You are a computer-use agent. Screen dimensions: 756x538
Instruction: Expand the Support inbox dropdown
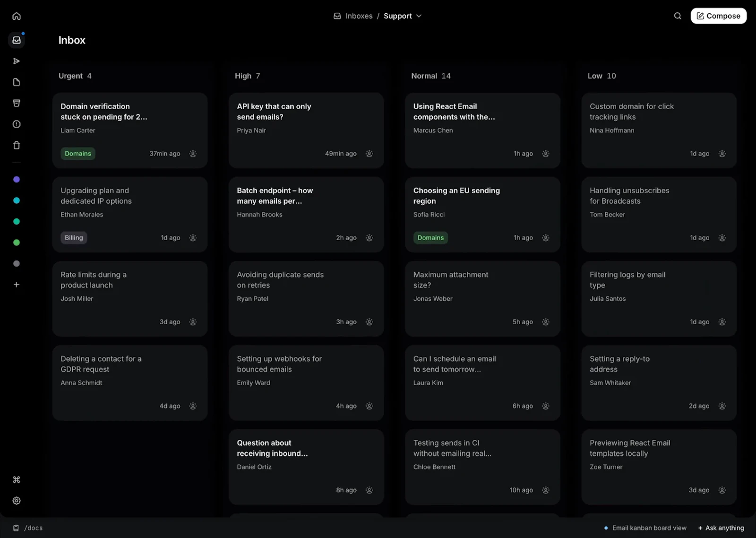coord(403,16)
